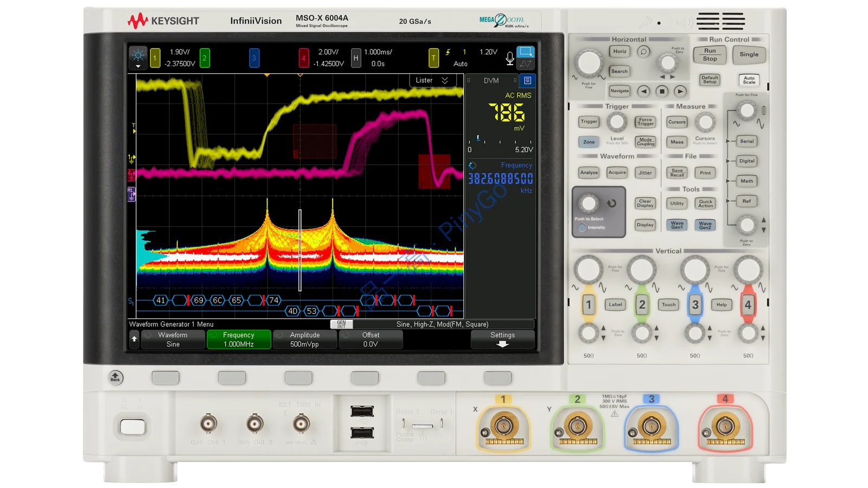Push the Ref waveform key

click(x=746, y=201)
